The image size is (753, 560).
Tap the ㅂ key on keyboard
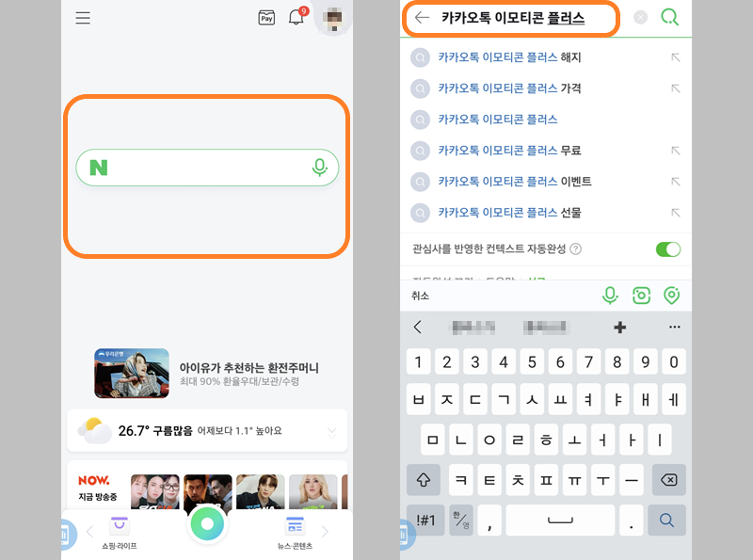click(x=418, y=399)
